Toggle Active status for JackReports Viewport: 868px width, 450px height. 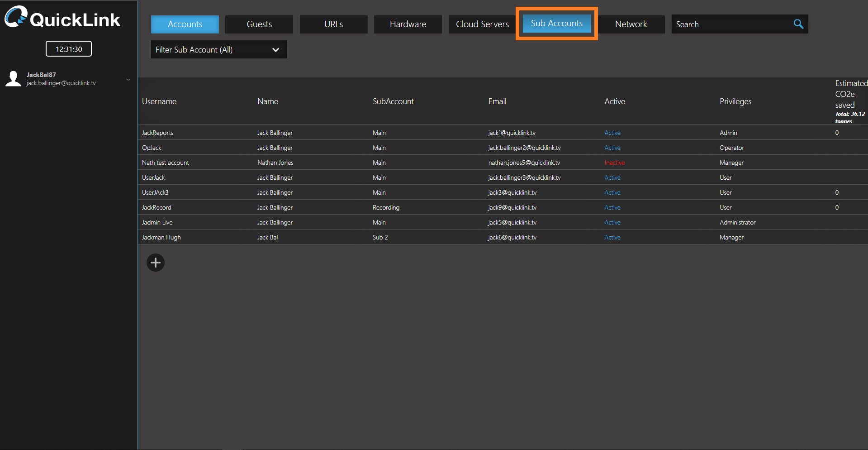[x=612, y=133]
